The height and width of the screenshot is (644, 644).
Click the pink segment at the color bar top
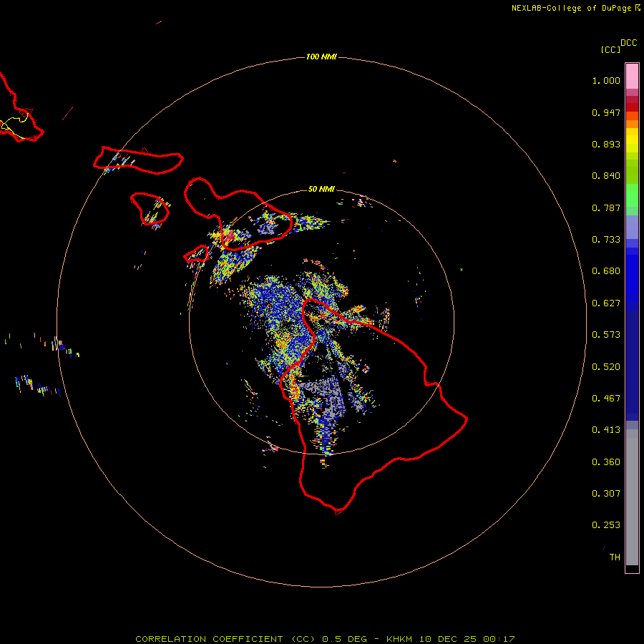point(632,77)
